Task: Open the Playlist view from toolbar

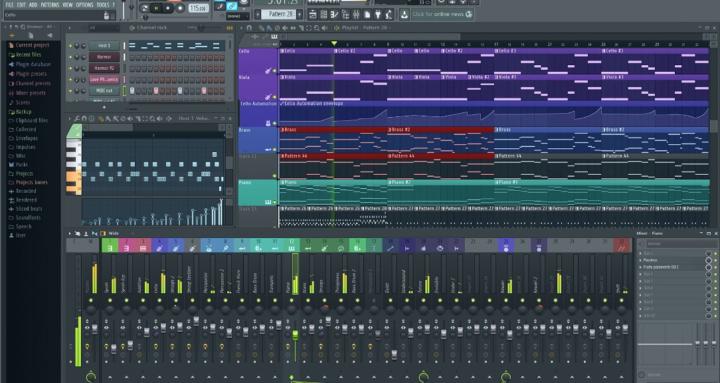Action: 313,15
